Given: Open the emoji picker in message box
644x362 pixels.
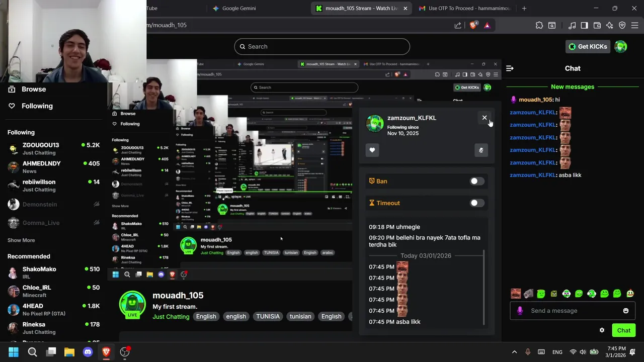Looking at the screenshot, I should point(626,311).
